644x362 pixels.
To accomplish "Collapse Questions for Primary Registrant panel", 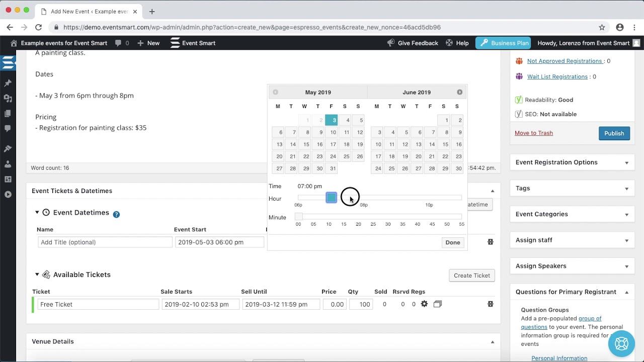I will coord(626,292).
